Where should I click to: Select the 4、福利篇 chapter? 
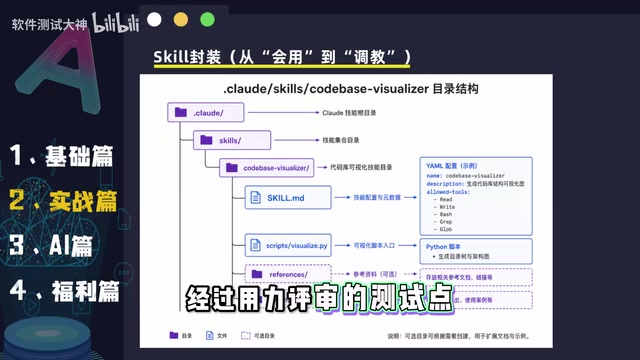(64, 291)
